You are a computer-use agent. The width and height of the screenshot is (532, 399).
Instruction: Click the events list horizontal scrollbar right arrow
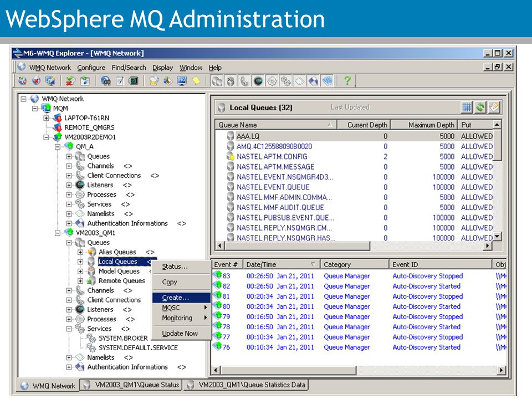502,370
